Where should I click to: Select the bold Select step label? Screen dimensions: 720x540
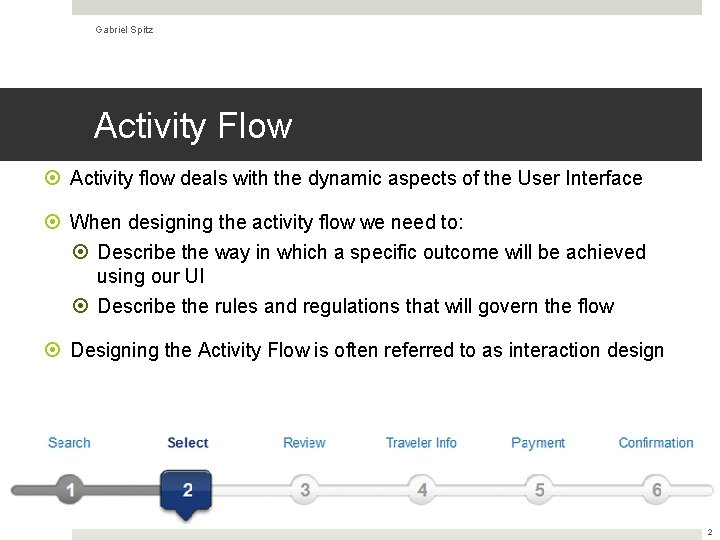pyautogui.click(x=188, y=443)
